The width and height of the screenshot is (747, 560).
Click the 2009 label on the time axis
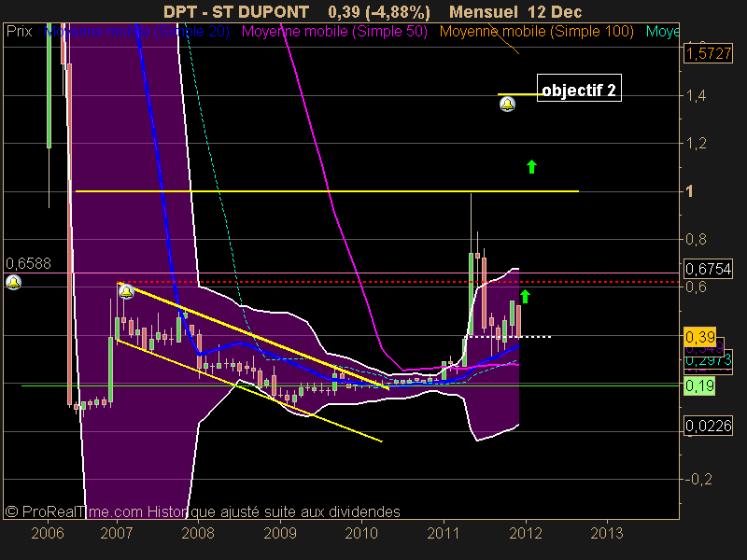[x=280, y=533]
